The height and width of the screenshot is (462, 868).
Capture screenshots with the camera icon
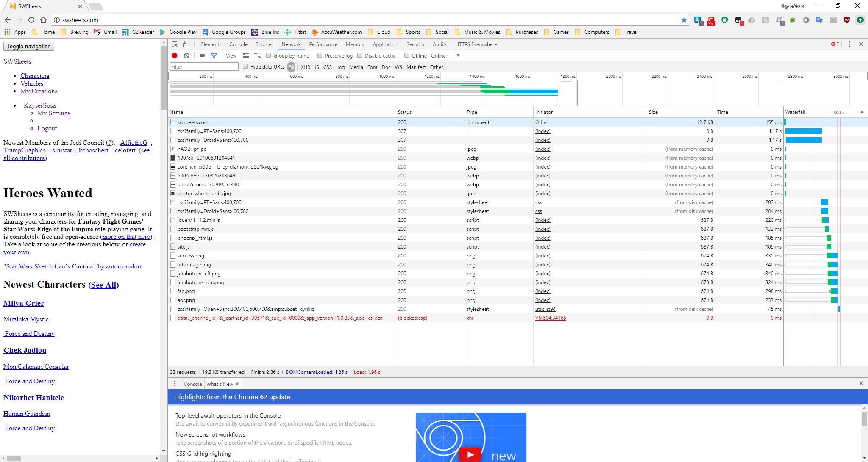coord(202,55)
